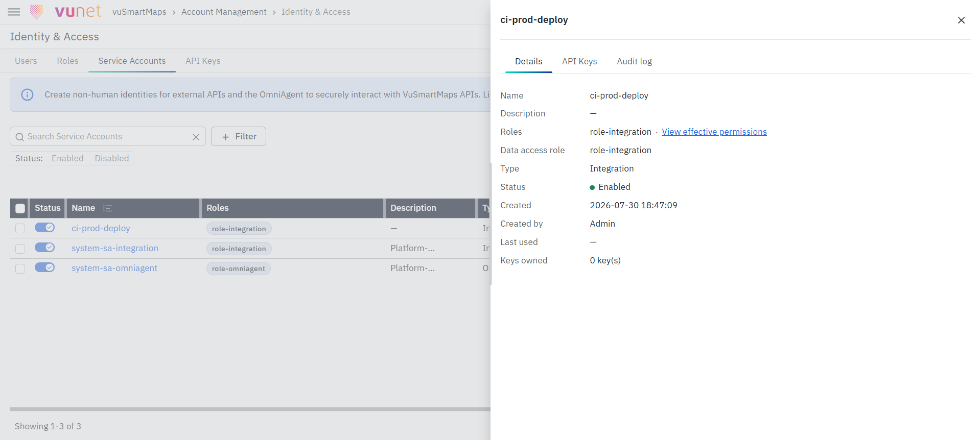Switch to the Roles tab
The width and height of the screenshot is (980, 440).
tap(68, 61)
